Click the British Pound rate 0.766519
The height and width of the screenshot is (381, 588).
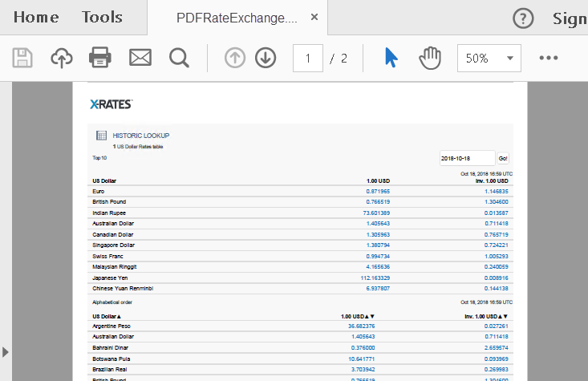point(378,202)
